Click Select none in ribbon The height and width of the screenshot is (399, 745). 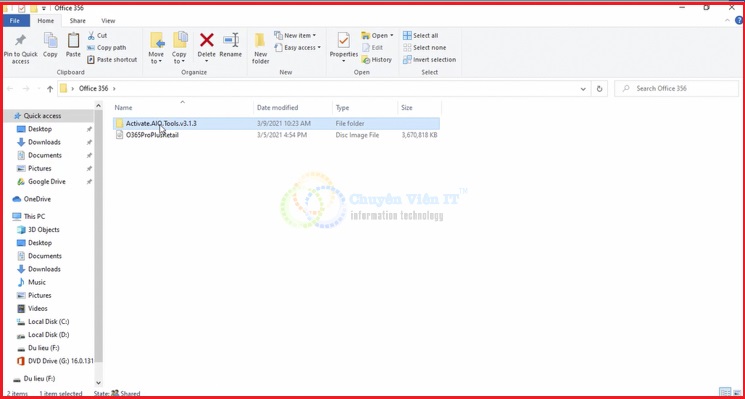(x=424, y=48)
